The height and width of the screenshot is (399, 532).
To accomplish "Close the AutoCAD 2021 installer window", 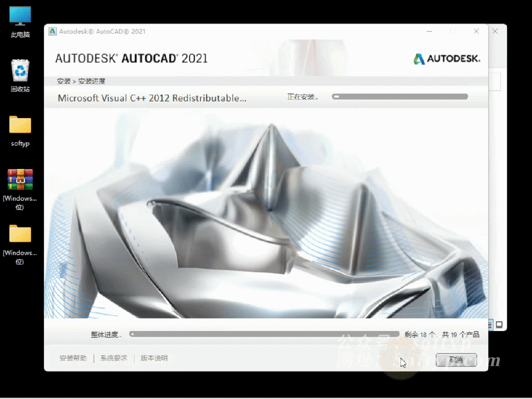I will pyautogui.click(x=476, y=31).
